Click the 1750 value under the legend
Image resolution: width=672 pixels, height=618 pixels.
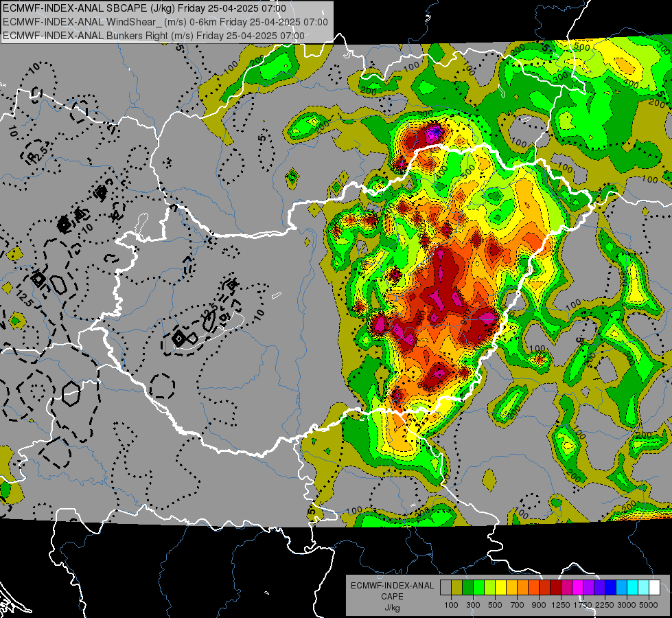583,605
